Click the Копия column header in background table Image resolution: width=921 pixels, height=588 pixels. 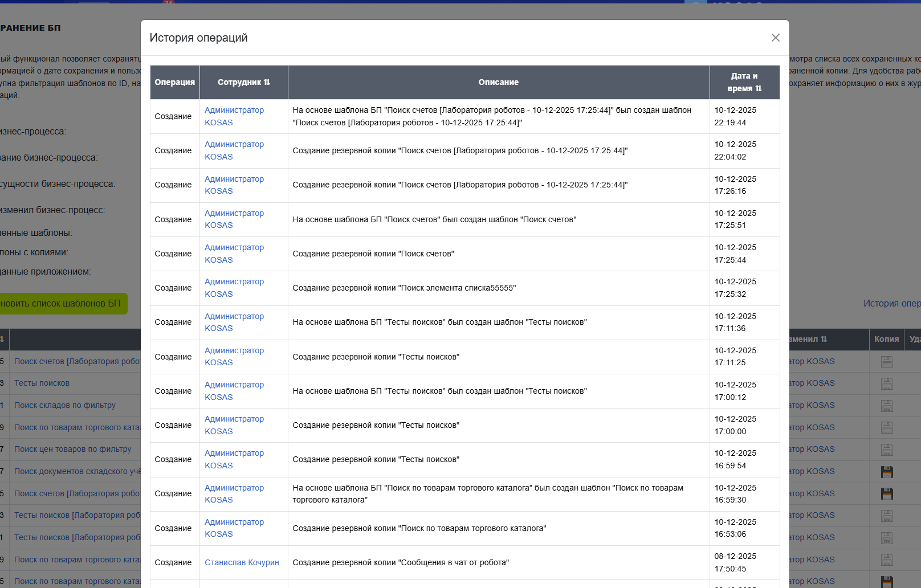click(x=886, y=339)
